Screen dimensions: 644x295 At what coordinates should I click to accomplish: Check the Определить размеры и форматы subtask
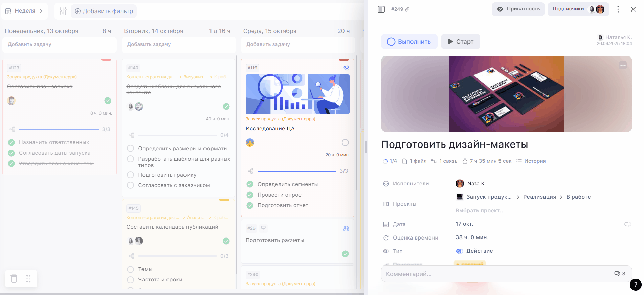point(130,149)
